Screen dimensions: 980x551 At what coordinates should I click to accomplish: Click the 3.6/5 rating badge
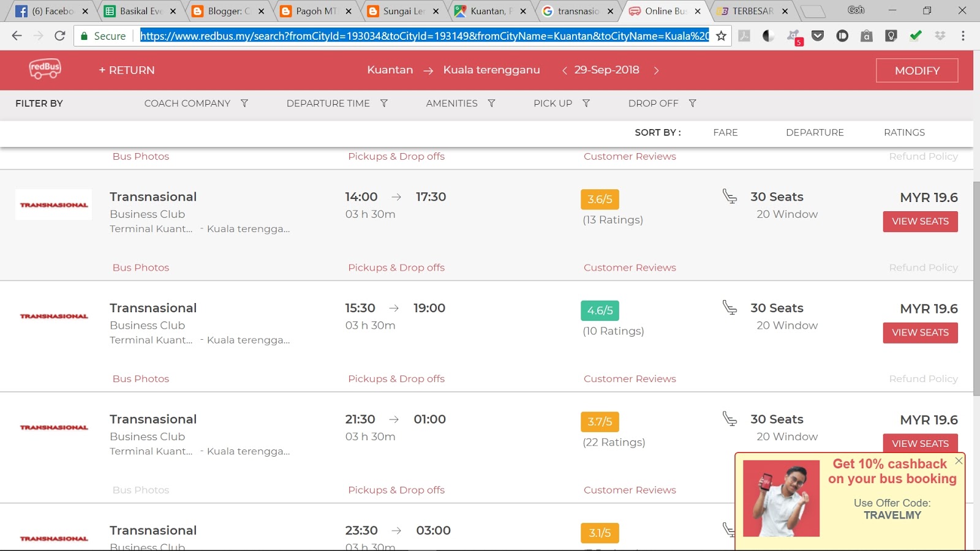tap(600, 199)
